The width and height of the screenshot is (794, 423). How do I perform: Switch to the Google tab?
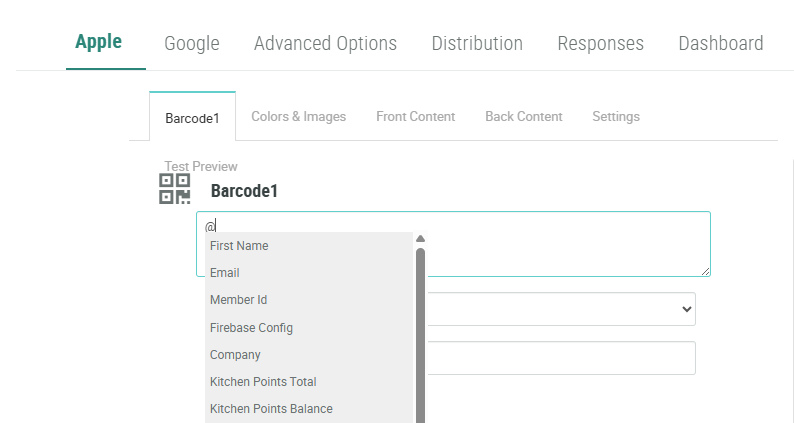[x=192, y=44]
